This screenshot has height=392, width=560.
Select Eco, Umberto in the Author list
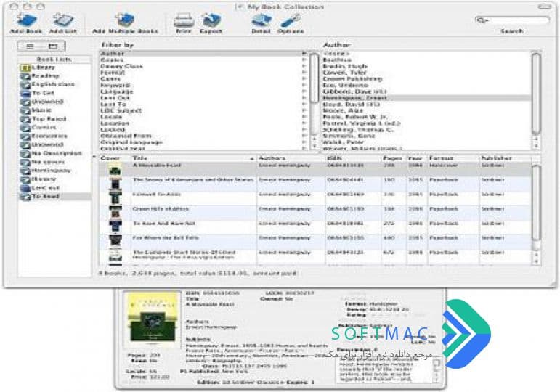[x=426, y=86]
